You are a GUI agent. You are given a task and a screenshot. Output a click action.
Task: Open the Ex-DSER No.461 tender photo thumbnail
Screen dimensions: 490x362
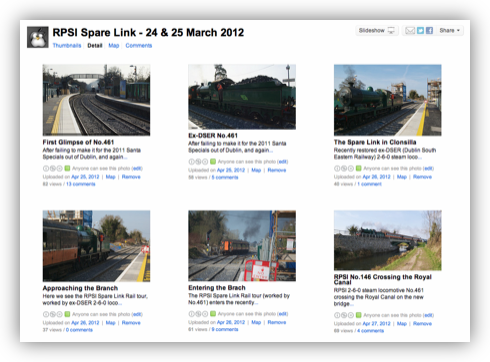242,97
